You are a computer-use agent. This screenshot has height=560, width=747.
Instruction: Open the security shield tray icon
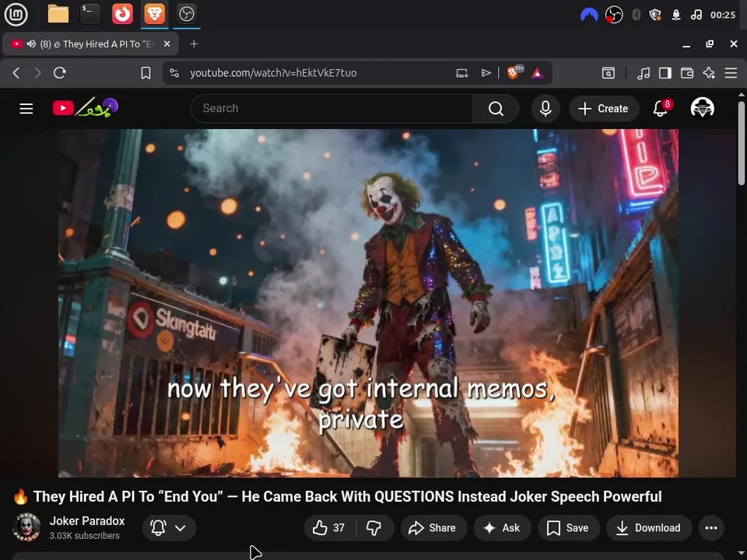655,15
